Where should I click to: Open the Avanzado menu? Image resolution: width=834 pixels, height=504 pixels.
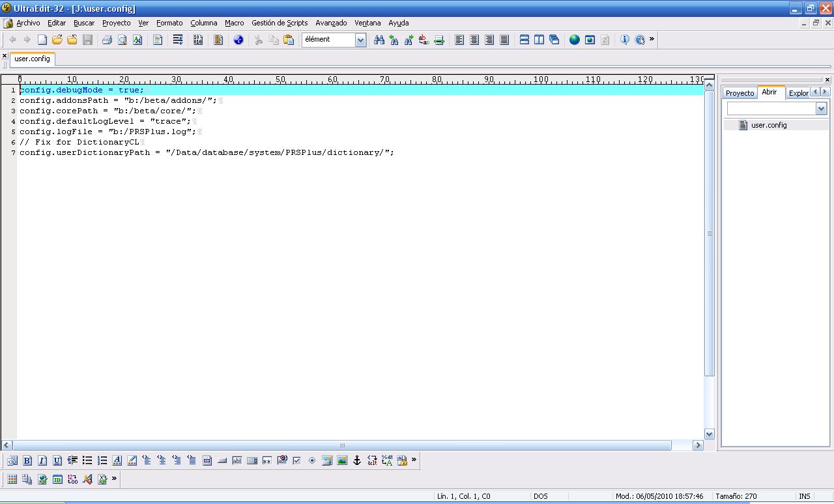(331, 23)
